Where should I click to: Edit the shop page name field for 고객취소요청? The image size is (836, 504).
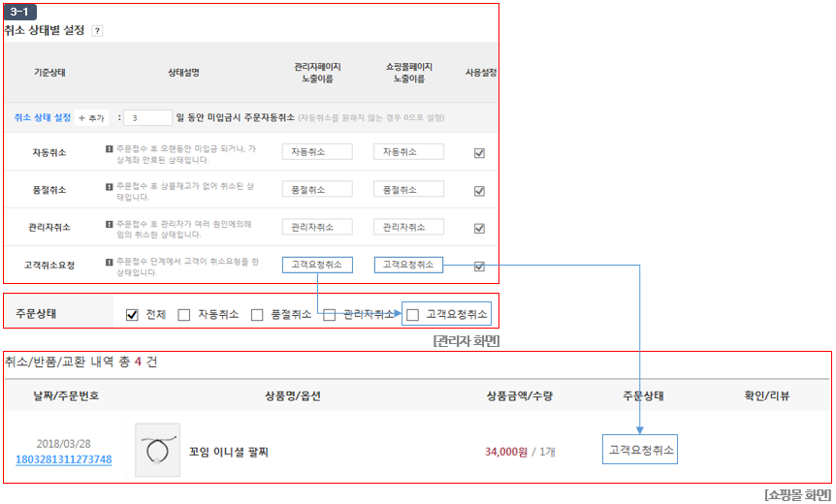[x=408, y=265]
